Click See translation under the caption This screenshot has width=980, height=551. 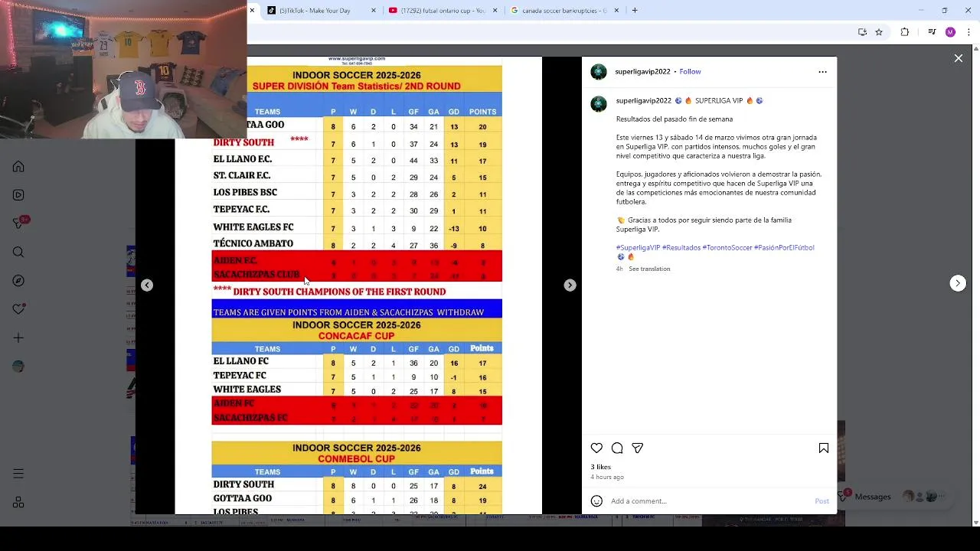click(x=649, y=269)
